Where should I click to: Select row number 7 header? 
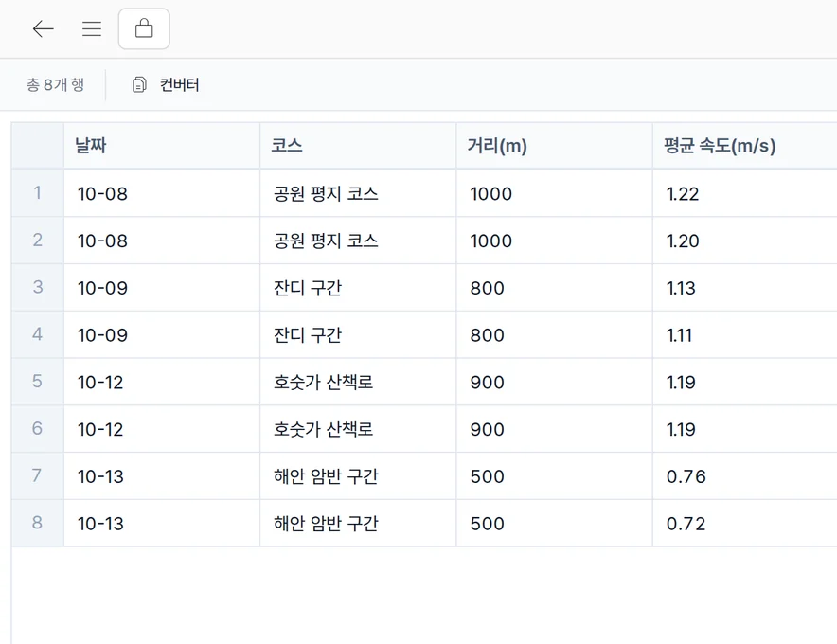tap(37, 475)
